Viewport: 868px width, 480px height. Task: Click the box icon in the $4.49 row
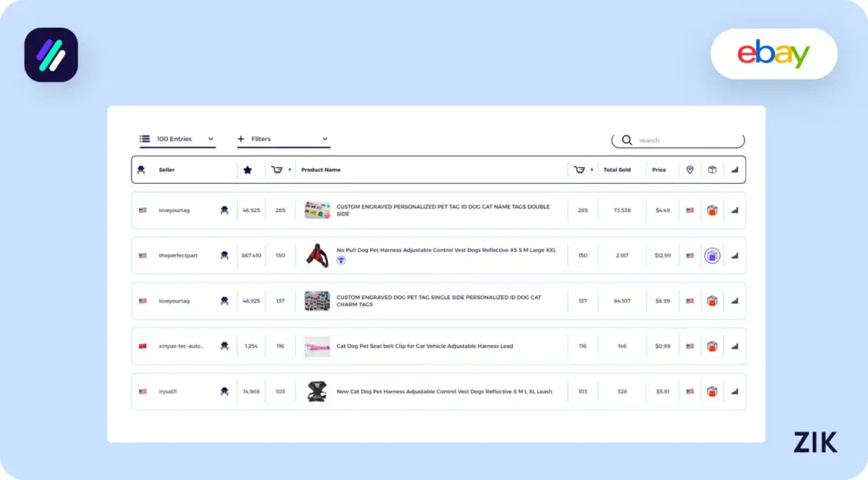(712, 210)
